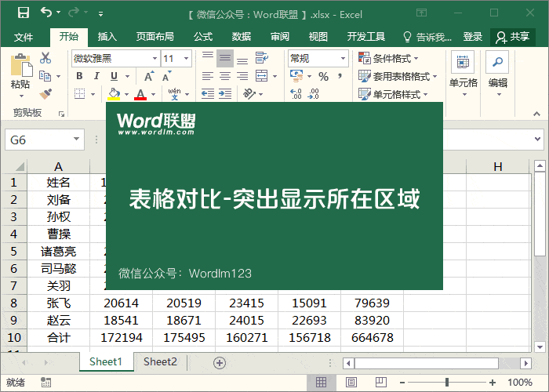Image resolution: width=549 pixels, height=392 pixels.
Task: Open the 套用表格格式 dropdown
Action: [x=398, y=76]
